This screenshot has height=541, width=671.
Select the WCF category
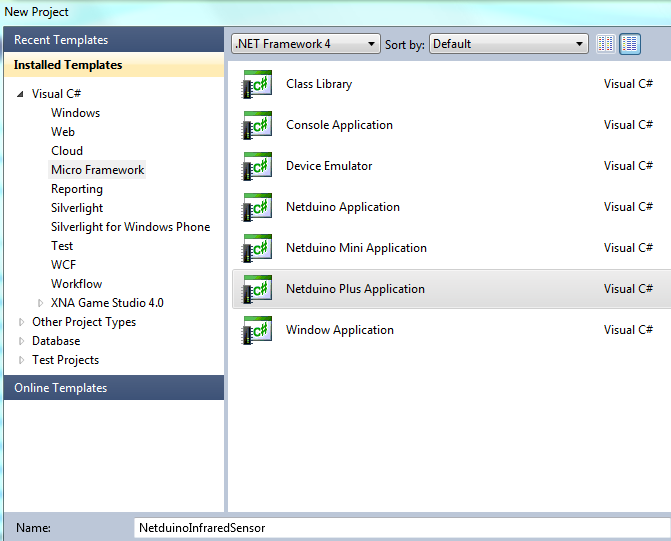pos(63,265)
